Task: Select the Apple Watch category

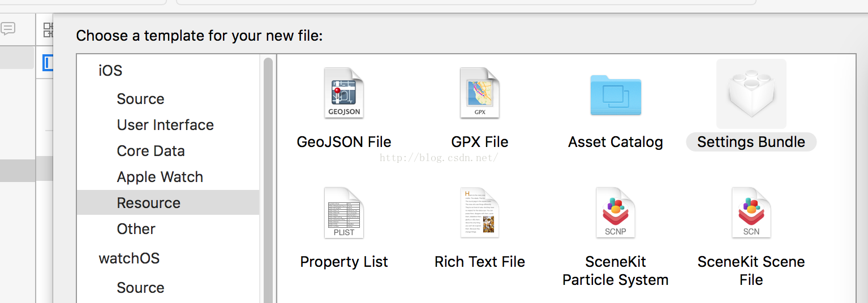Action: pos(160,177)
